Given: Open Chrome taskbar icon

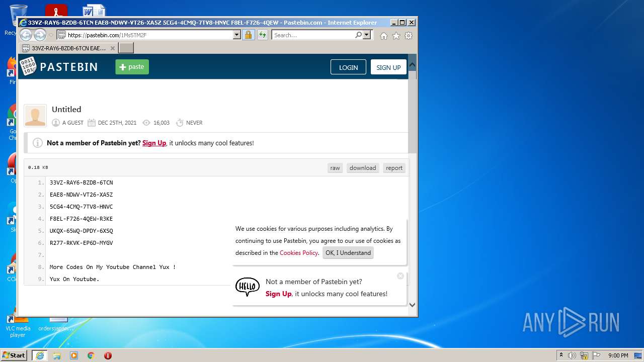Looking at the screenshot, I should (x=91, y=355).
